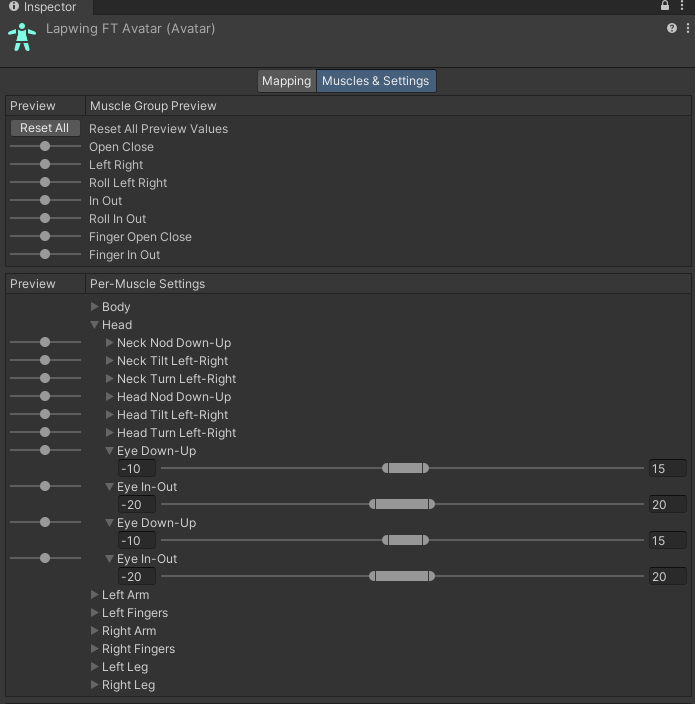
Task: Expand the Left Arm muscle group
Action: coord(95,595)
